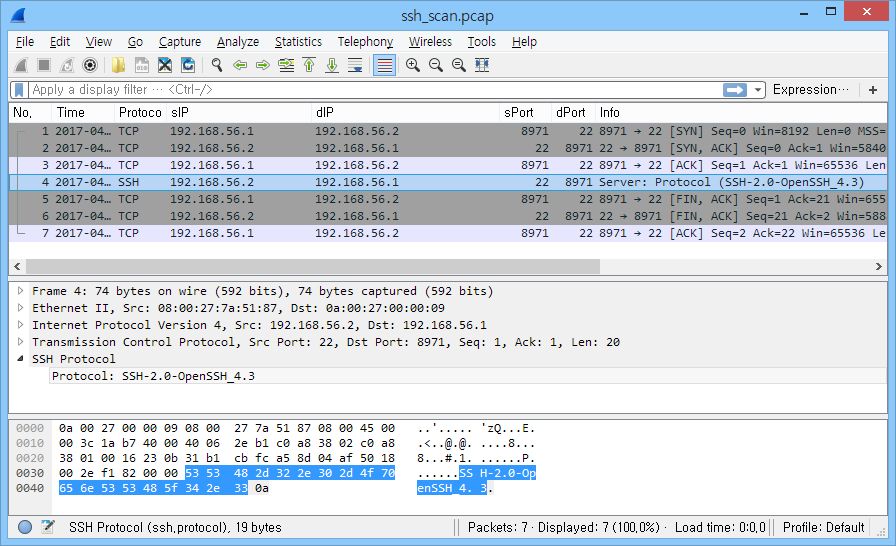Expand the Frame 4 tree node
Viewport: 896px width, 546px height.
[x=21, y=291]
